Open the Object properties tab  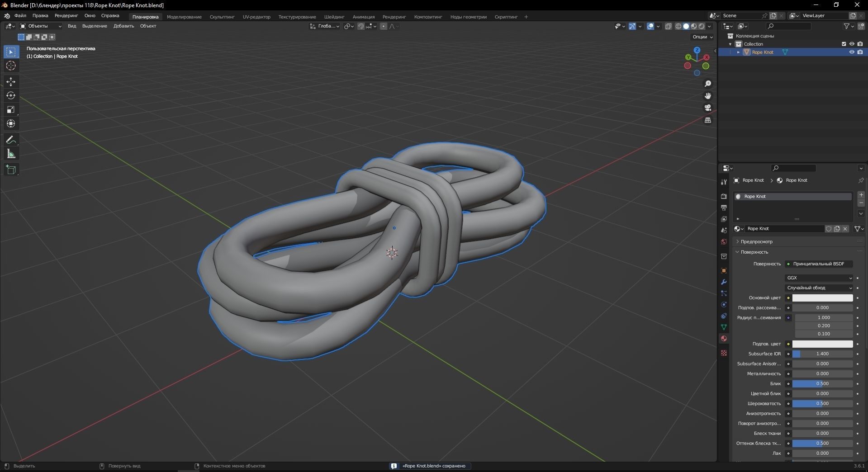click(724, 270)
